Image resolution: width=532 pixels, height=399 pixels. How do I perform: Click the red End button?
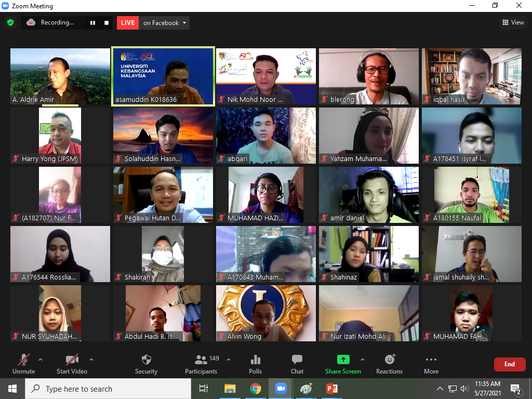[509, 364]
